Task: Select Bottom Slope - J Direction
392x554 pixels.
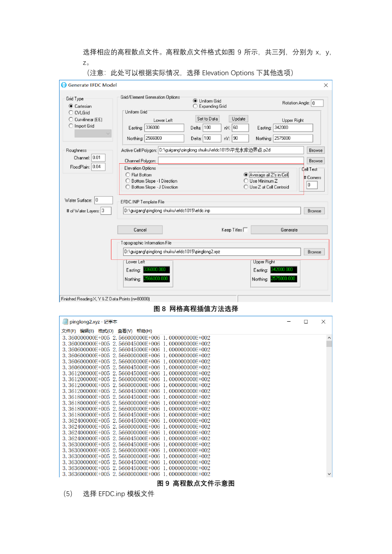Action: [128, 187]
